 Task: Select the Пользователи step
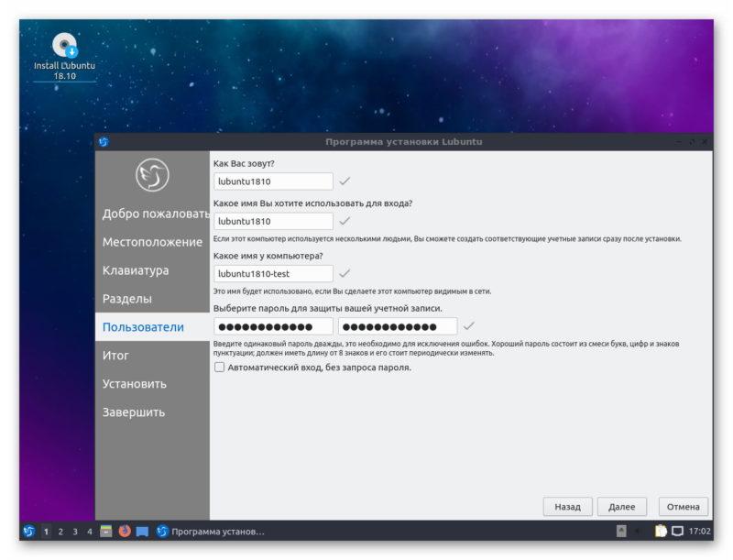[152, 327]
